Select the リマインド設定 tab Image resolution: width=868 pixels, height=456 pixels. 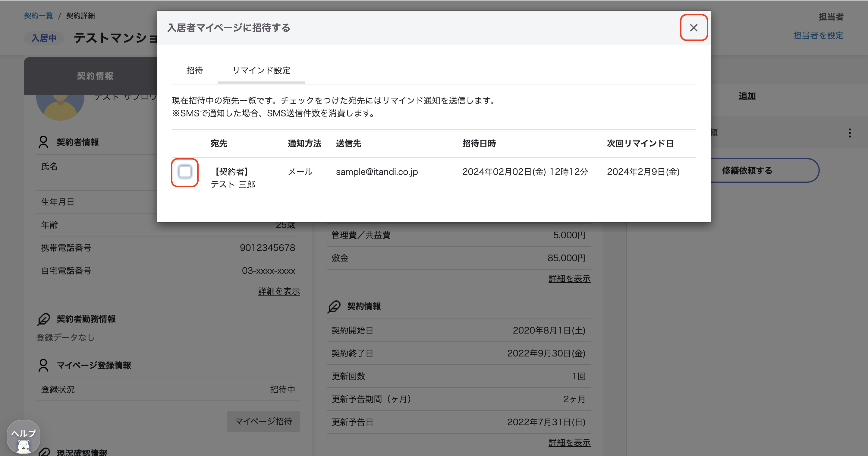tap(261, 70)
